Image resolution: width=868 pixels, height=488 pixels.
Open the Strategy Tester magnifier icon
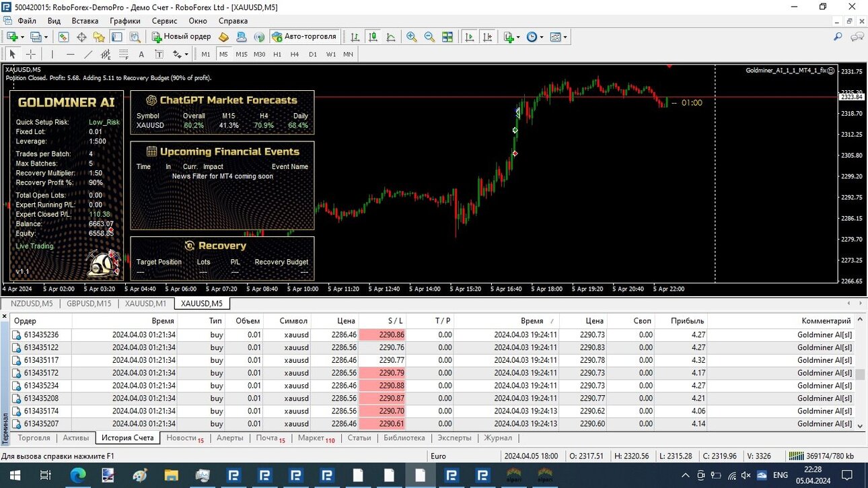[x=135, y=37]
